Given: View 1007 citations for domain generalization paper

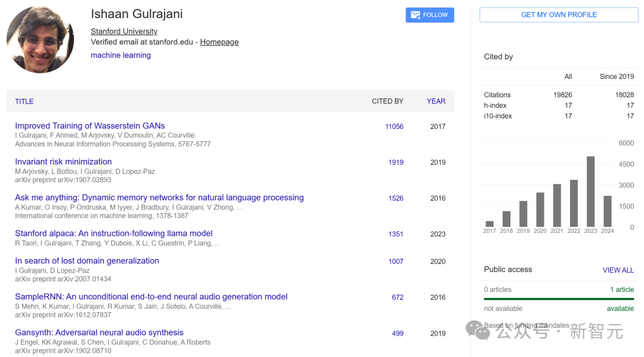Looking at the screenshot, I should click(x=396, y=261).
